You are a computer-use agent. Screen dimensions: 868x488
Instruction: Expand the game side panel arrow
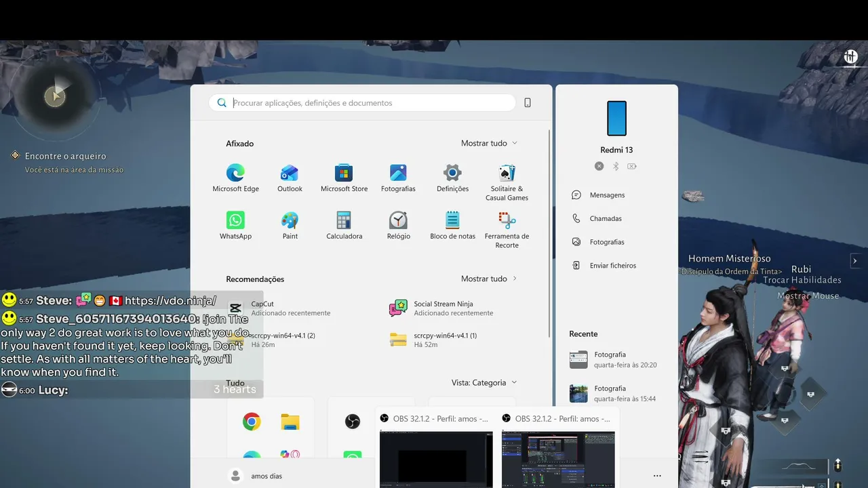[x=855, y=261]
